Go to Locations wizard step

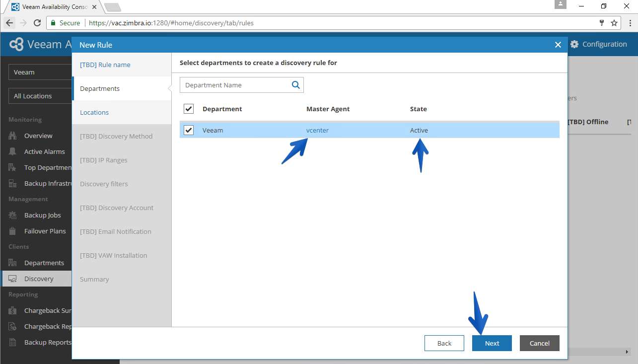[x=122, y=112]
